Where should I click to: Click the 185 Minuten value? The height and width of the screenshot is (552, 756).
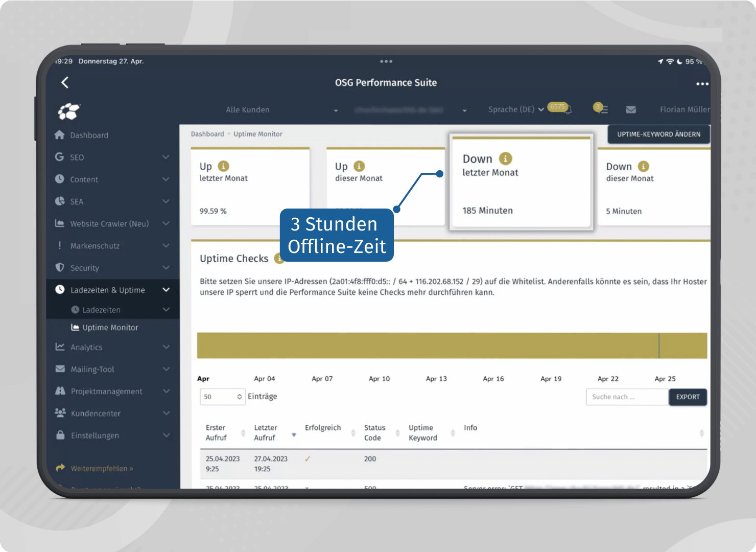pyautogui.click(x=487, y=211)
